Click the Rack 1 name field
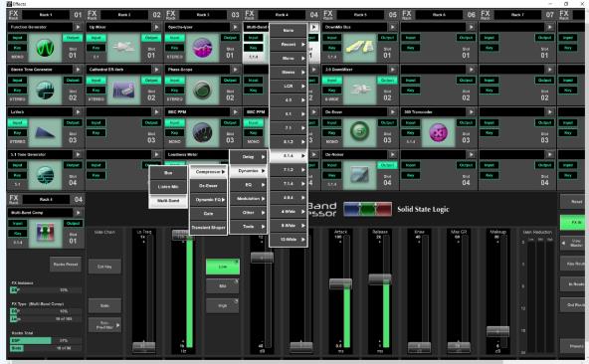Image resolution: width=589 pixels, height=364 pixels. coord(46,15)
